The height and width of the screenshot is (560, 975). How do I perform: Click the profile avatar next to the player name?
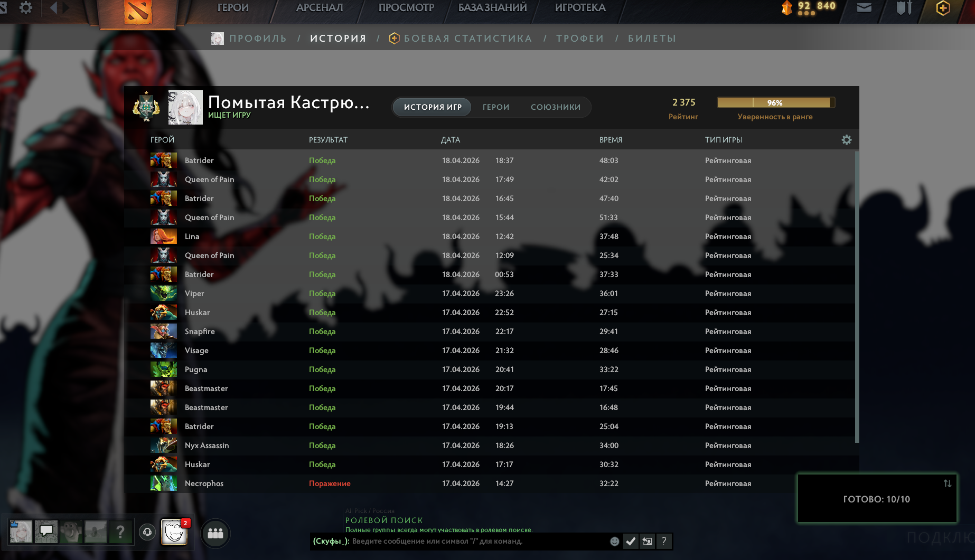click(x=185, y=107)
